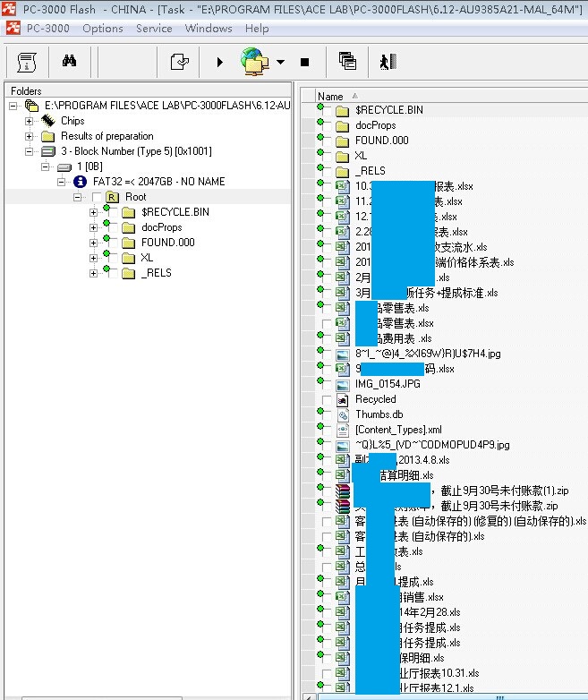This screenshot has width=588, height=700.
Task: Click the binoculars search toolbar icon
Action: coord(69,62)
